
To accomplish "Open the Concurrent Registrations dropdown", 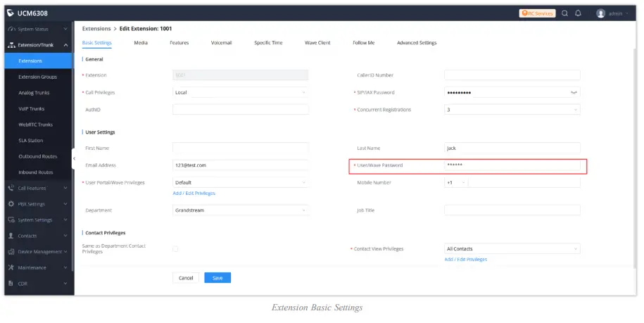I will [x=512, y=110].
